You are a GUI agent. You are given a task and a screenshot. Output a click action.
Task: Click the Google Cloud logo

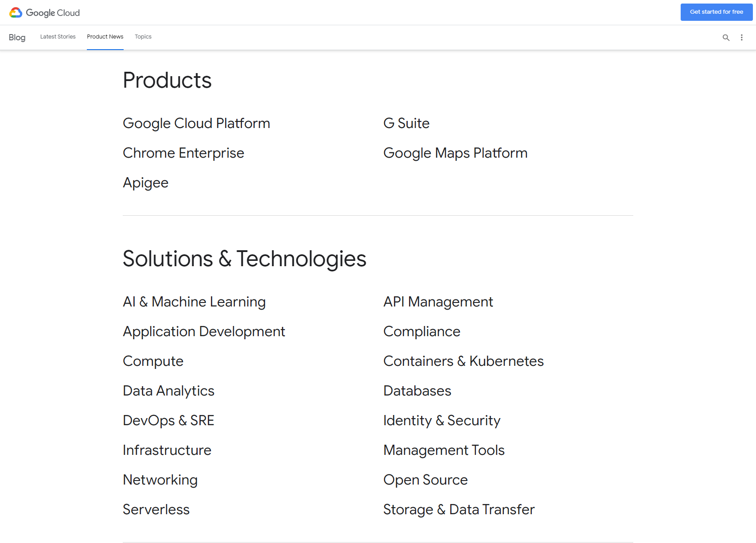(x=44, y=12)
